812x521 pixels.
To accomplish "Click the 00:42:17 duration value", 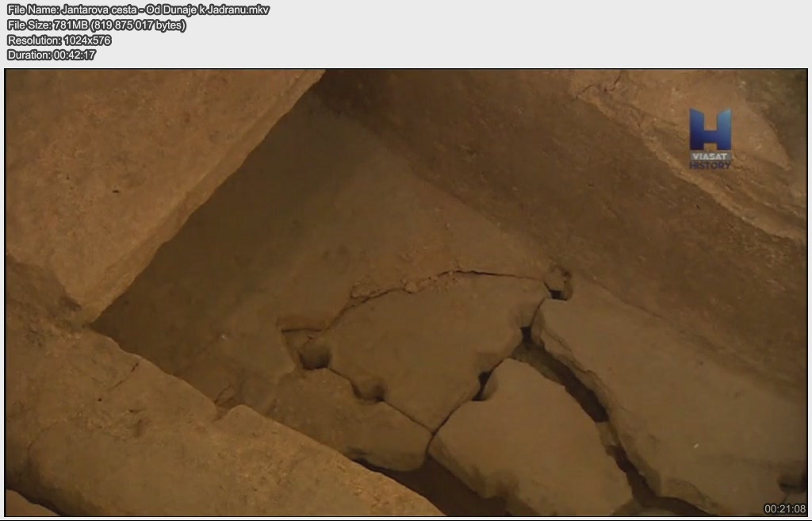I will tap(75, 55).
